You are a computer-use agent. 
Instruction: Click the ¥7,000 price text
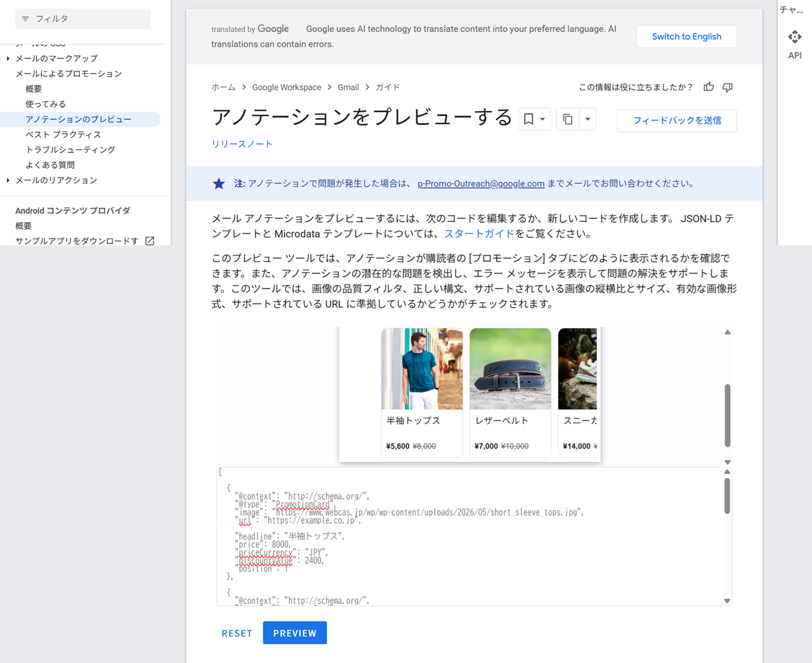click(x=487, y=446)
